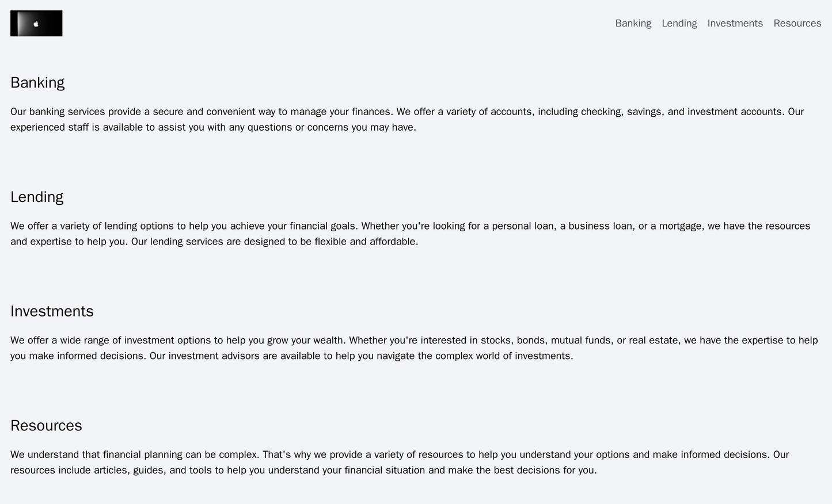Open the Banking navigation link

coord(633,24)
